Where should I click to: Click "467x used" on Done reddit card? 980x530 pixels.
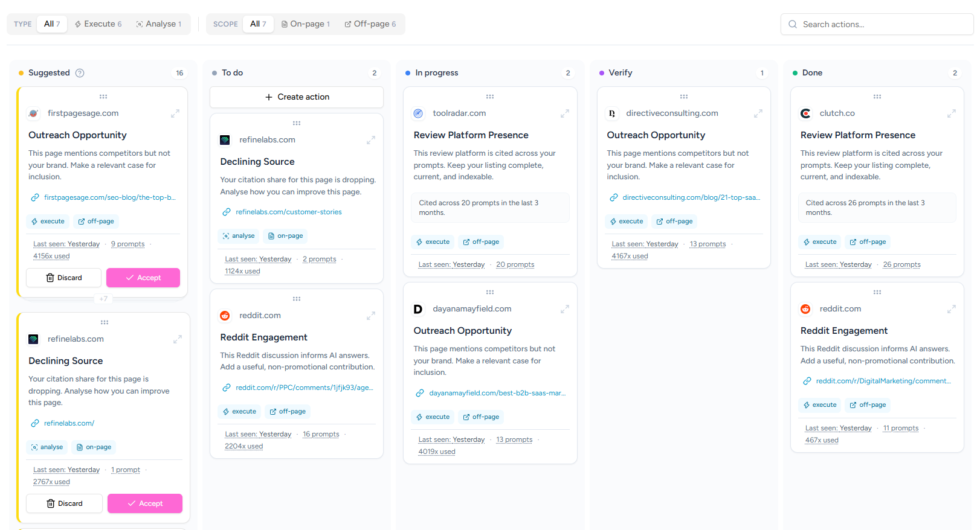(822, 440)
